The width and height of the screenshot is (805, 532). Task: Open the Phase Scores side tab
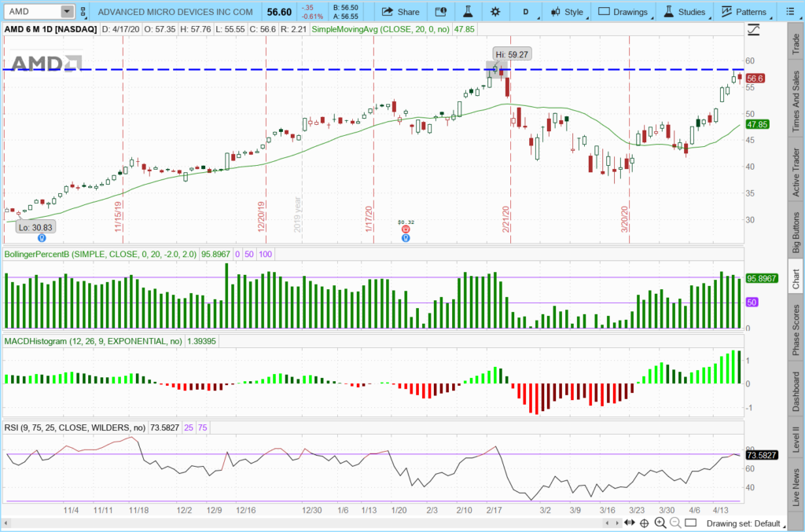coord(796,330)
